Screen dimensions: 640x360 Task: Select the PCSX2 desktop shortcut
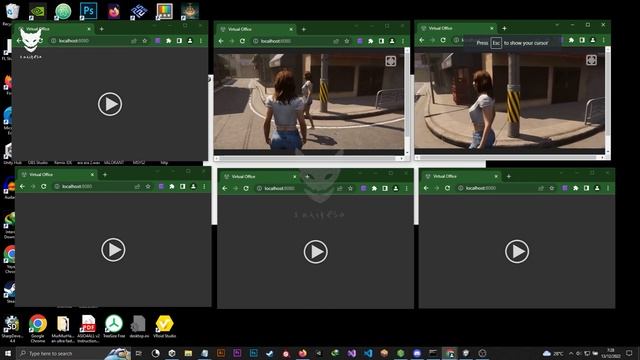point(139,11)
